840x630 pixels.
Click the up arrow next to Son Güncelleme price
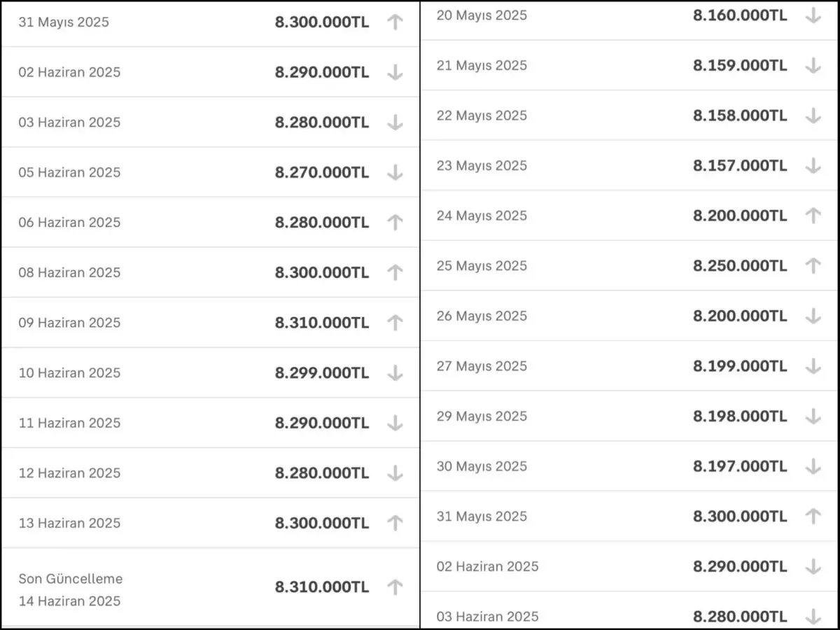[x=395, y=587]
